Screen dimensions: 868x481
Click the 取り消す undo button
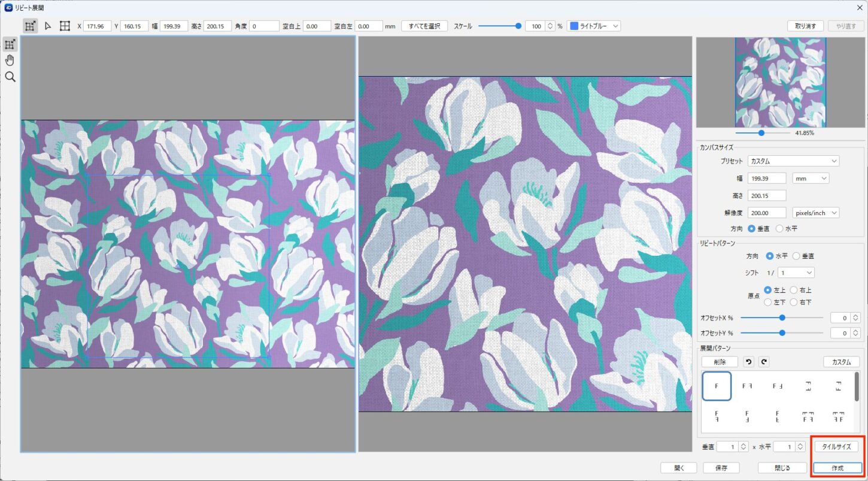coord(805,26)
